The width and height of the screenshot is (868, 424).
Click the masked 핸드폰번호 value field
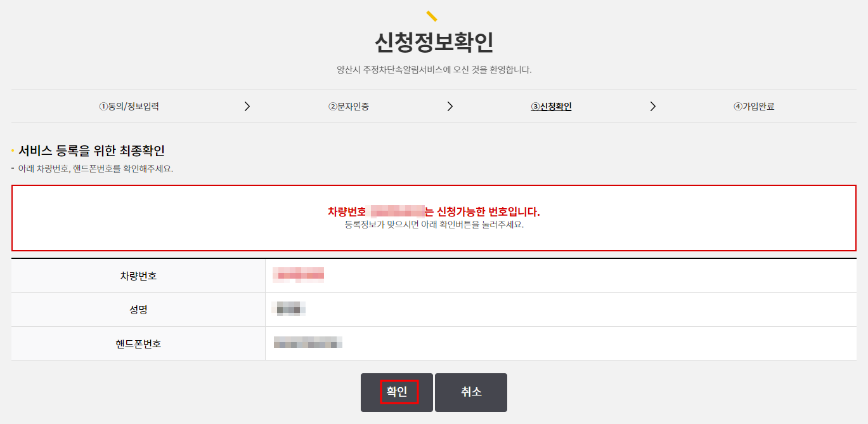click(x=308, y=342)
